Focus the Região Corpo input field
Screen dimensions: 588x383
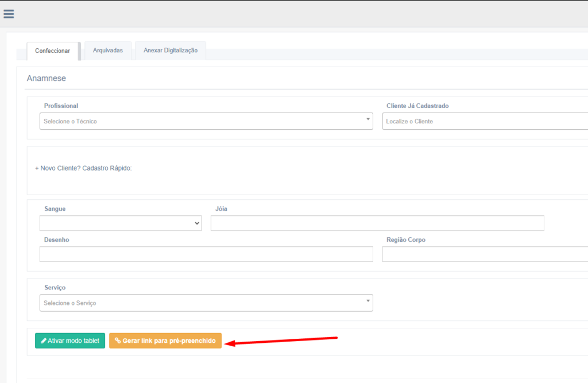(485, 254)
